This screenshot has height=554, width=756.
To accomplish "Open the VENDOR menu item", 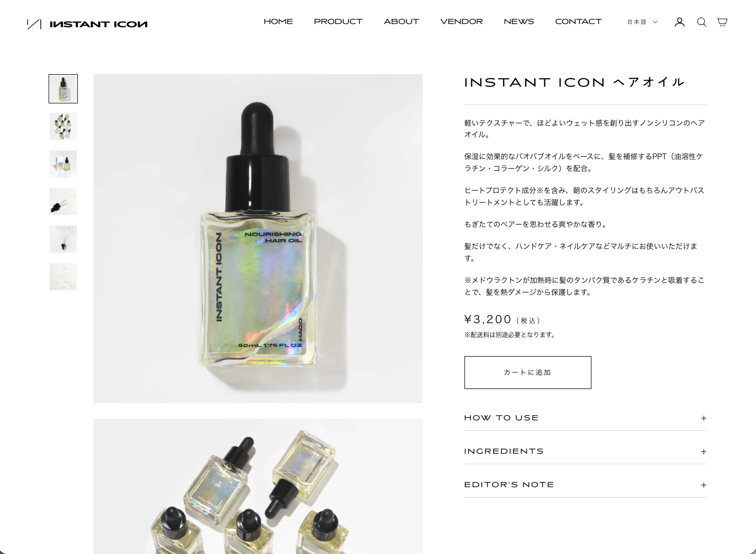I will pos(461,21).
